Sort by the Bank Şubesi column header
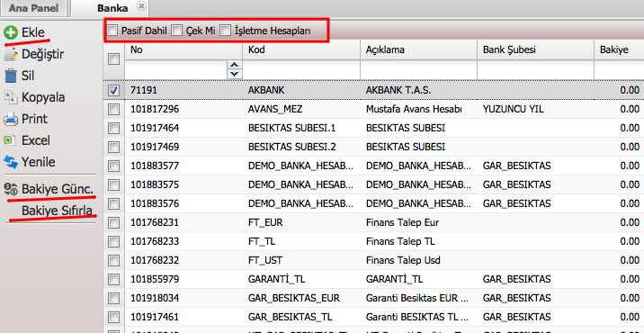The width and height of the screenshot is (644, 333). 535,49
